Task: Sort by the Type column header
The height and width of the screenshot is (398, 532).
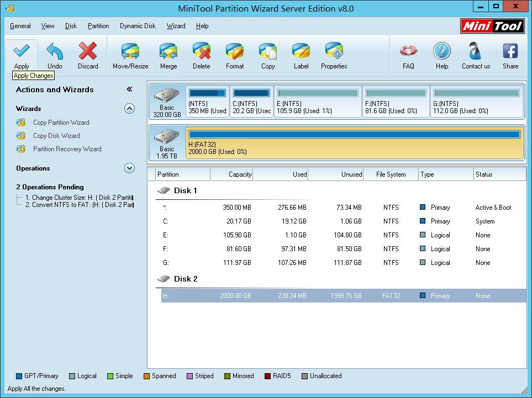Action: click(x=446, y=174)
